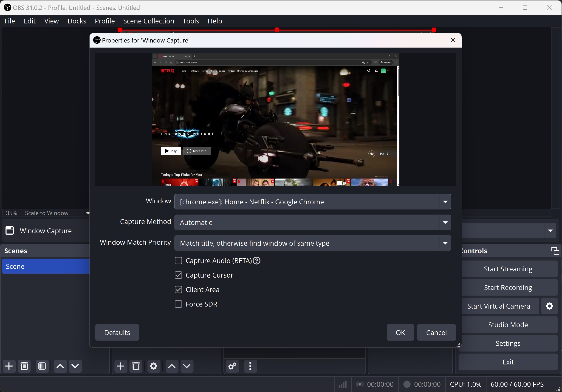Open advanced audio properties gears icon
562x392 pixels.
click(x=232, y=366)
